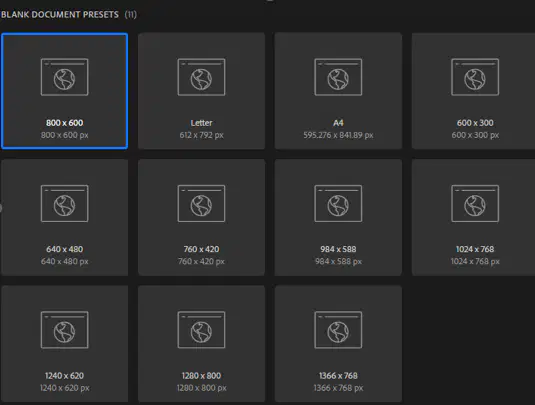Image resolution: width=535 pixels, height=405 pixels.
Task: Pick the 1366 x 768 preset icon
Action: coord(338,330)
